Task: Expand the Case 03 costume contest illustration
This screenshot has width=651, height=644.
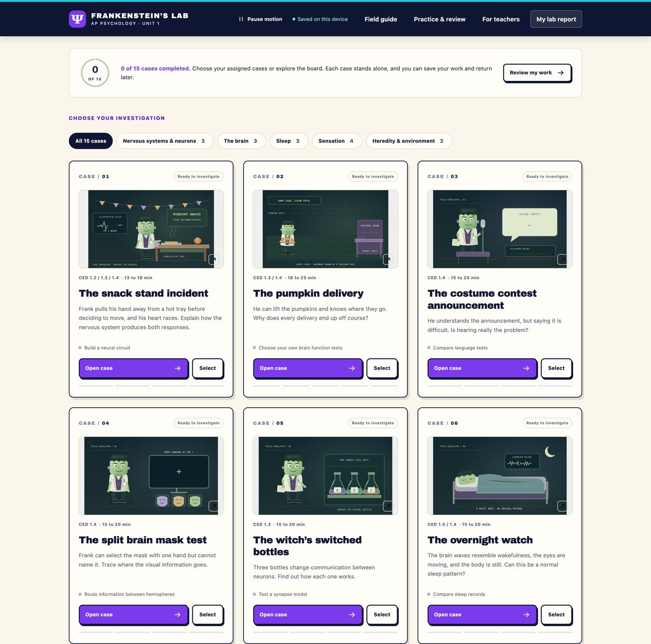Action: 562,259
